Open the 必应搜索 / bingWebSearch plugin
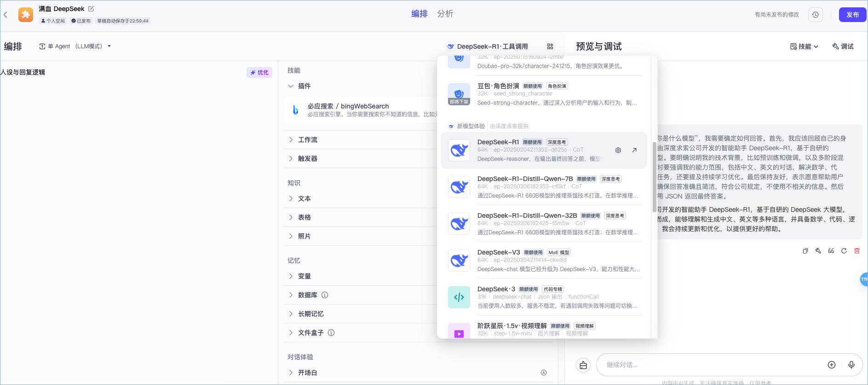Viewport: 868px width, 385px height. (361, 110)
